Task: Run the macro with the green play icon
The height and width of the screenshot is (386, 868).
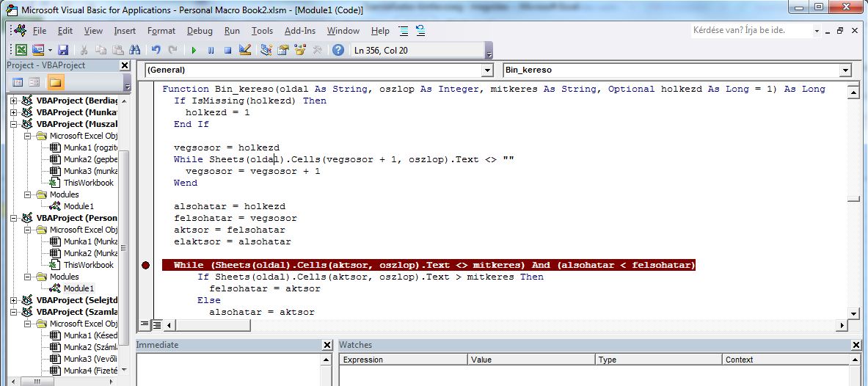Action: tap(194, 50)
